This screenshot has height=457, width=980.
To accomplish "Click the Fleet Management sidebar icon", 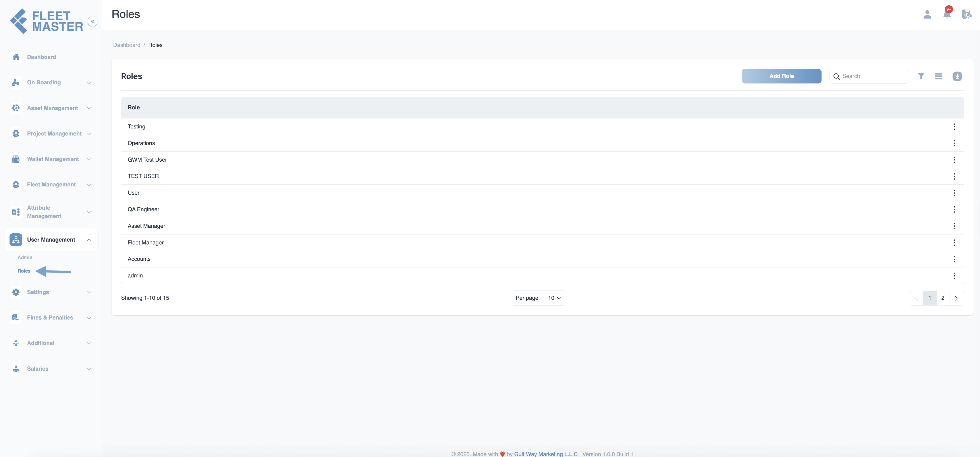I will click(x=16, y=185).
